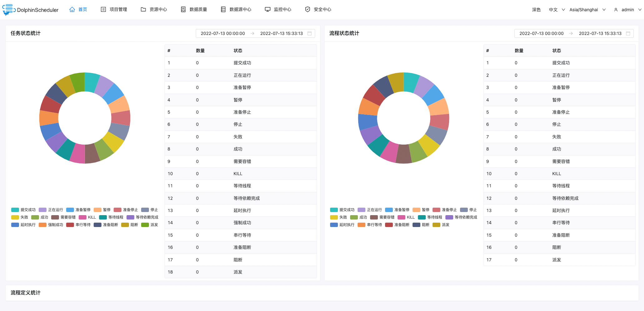Viewport: 644px width, 311px height.
Task: Click the resource center folder icon
Action: point(143,10)
